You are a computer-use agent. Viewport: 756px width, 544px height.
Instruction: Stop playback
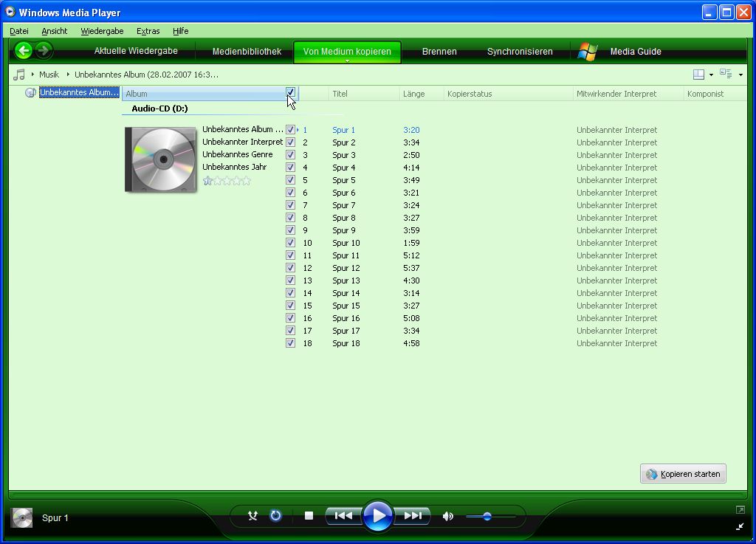tap(309, 516)
